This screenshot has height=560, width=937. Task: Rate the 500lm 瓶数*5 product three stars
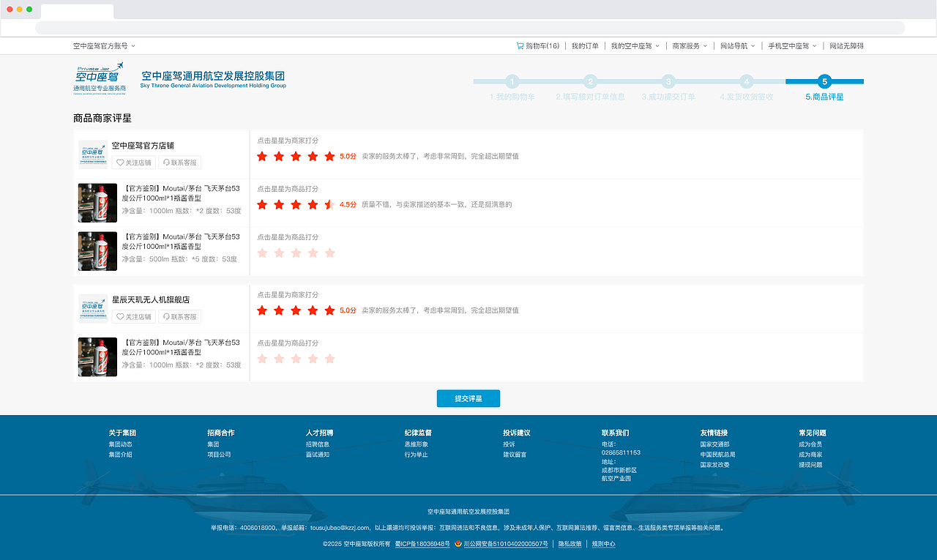296,253
